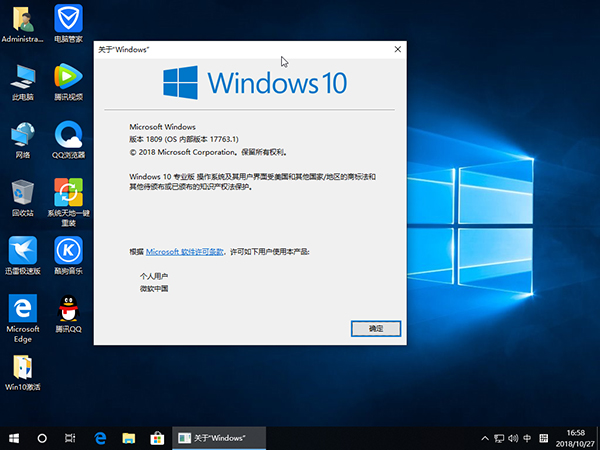This screenshot has width=600, height=450.
Task: Click the 版本 1809 version text line
Action: pyautogui.click(x=184, y=139)
